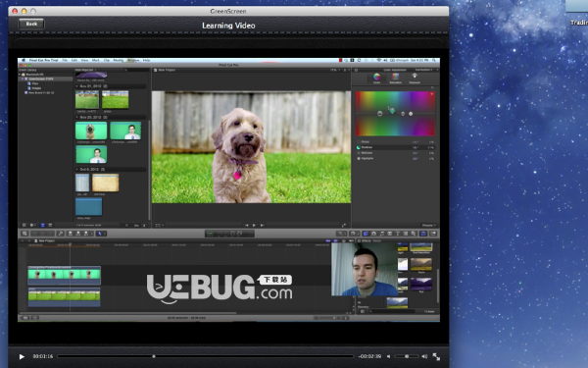
Task: Click the remaining time -00:02:39
Action: 369,356
